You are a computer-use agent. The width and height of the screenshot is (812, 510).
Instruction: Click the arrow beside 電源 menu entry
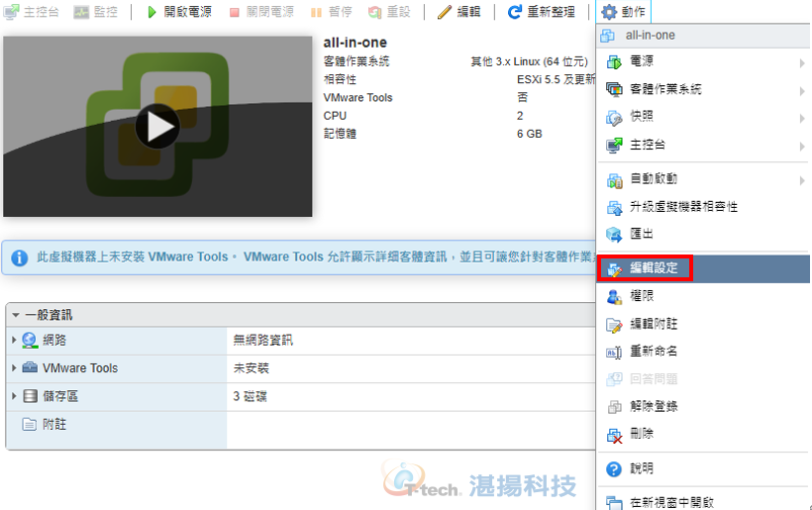(802, 62)
